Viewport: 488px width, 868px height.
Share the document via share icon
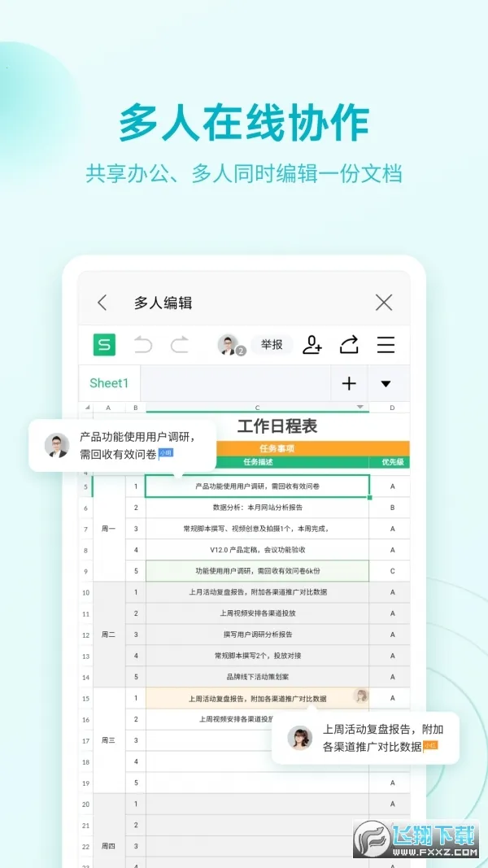click(x=349, y=345)
